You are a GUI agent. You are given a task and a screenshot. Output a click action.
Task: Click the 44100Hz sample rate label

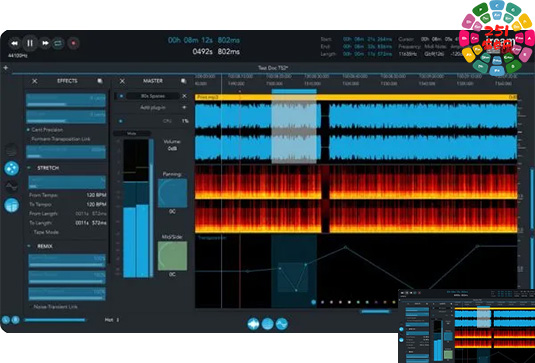coord(18,55)
